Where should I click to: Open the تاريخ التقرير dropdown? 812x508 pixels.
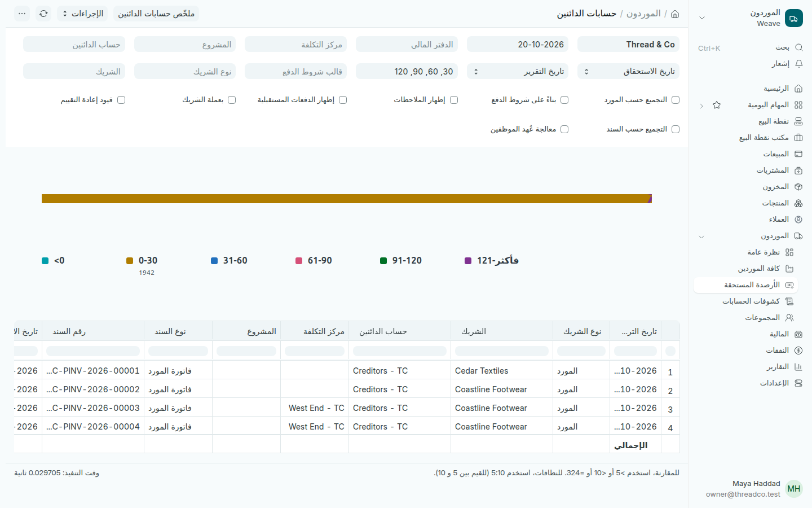click(x=518, y=72)
